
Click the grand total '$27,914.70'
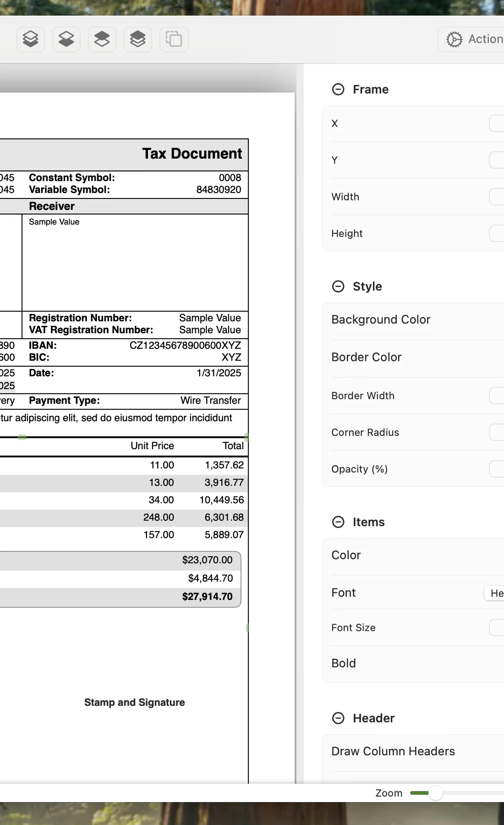click(x=207, y=597)
